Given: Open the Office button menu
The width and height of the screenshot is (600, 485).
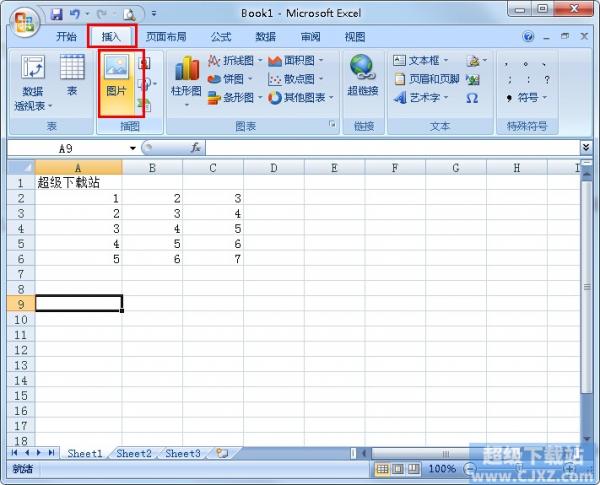Looking at the screenshot, I should coord(24,21).
